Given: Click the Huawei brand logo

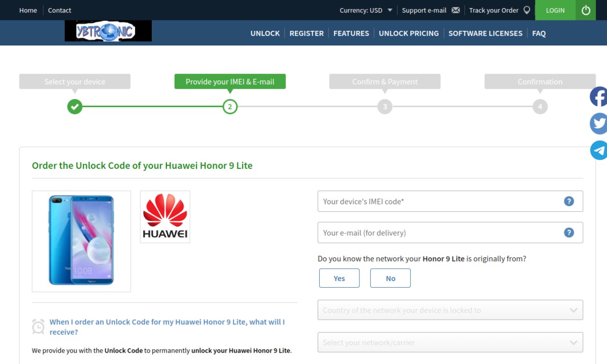Looking at the screenshot, I should pos(165,217).
